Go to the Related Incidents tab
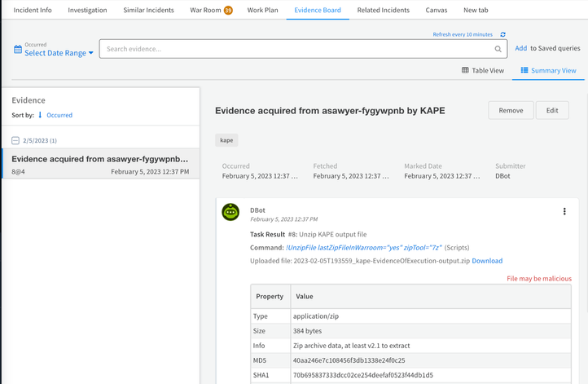 tap(383, 10)
